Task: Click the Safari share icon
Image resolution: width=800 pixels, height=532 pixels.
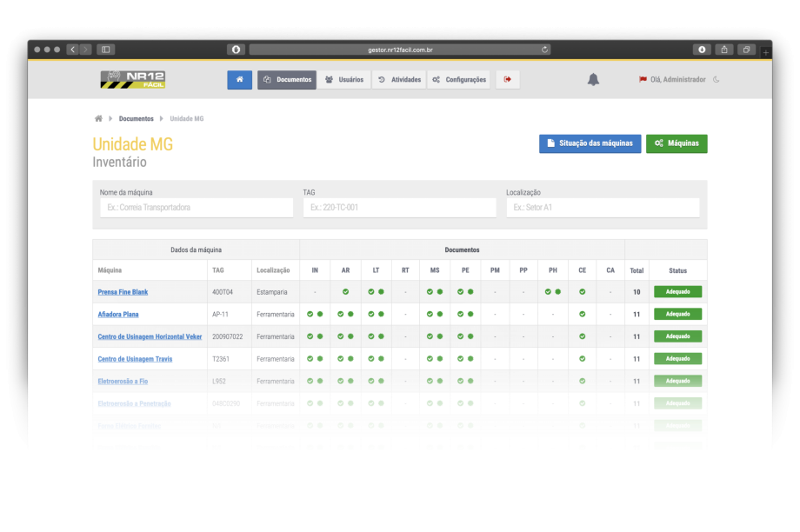Action: (723, 50)
